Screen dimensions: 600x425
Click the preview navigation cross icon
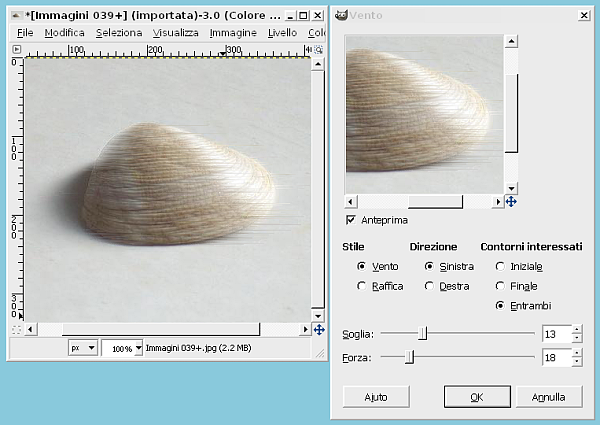point(511,202)
